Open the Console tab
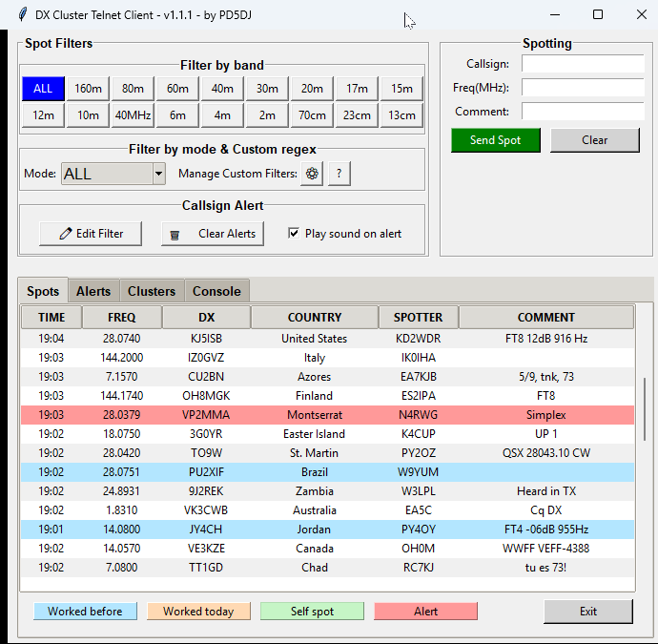The height and width of the screenshot is (644, 658). pos(216,291)
